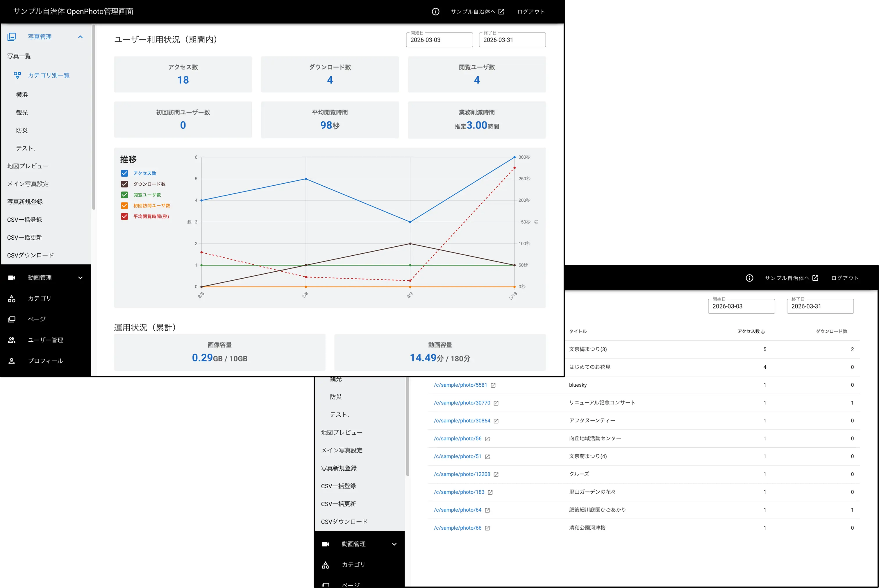This screenshot has height=588, width=879.
Task: Click the 動画管理 video camera icon
Action: pos(12,277)
